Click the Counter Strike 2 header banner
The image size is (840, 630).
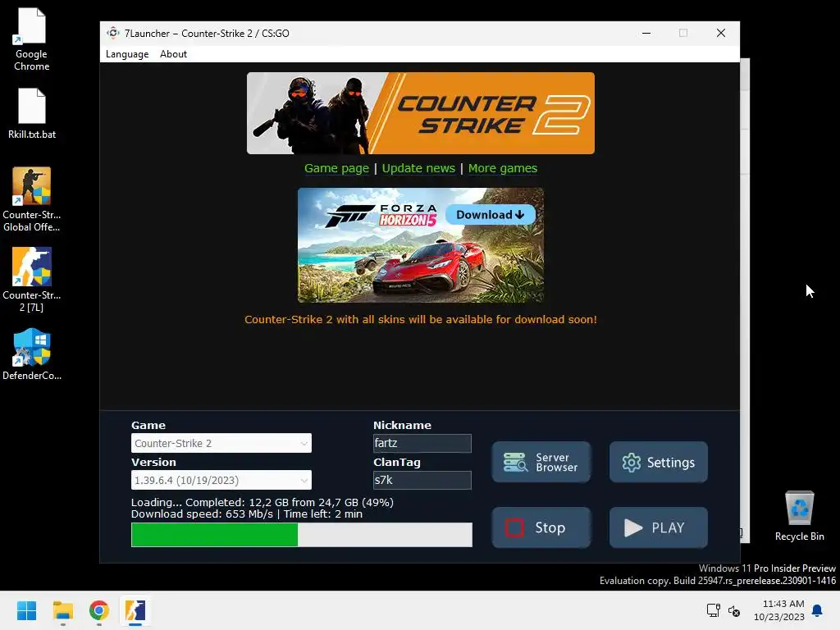click(421, 113)
